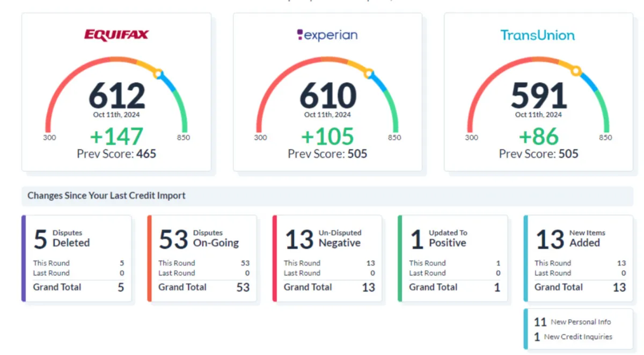644x355 pixels.
Task: Click New Personal Info count row
Action: pyautogui.click(x=573, y=322)
